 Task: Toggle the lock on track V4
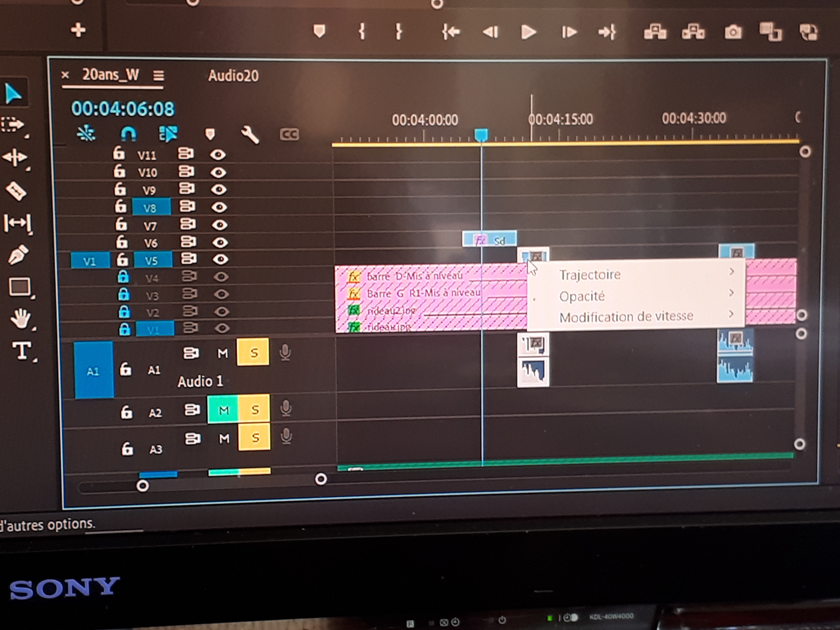(123, 277)
